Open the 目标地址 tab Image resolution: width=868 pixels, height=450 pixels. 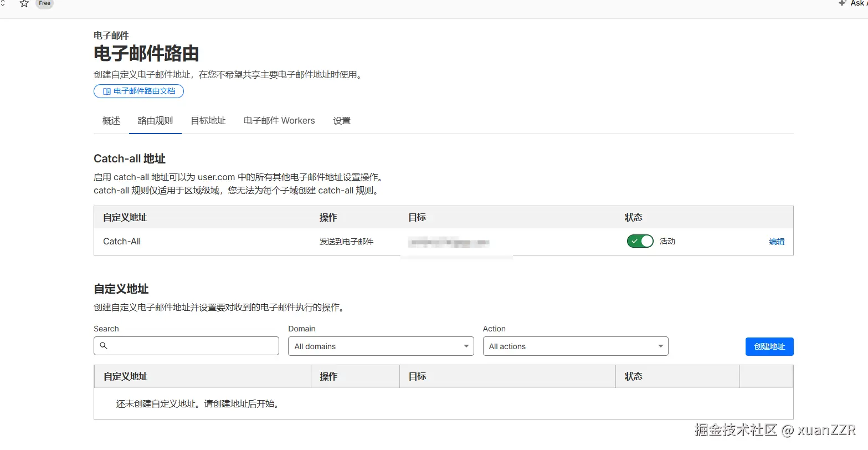(x=208, y=121)
